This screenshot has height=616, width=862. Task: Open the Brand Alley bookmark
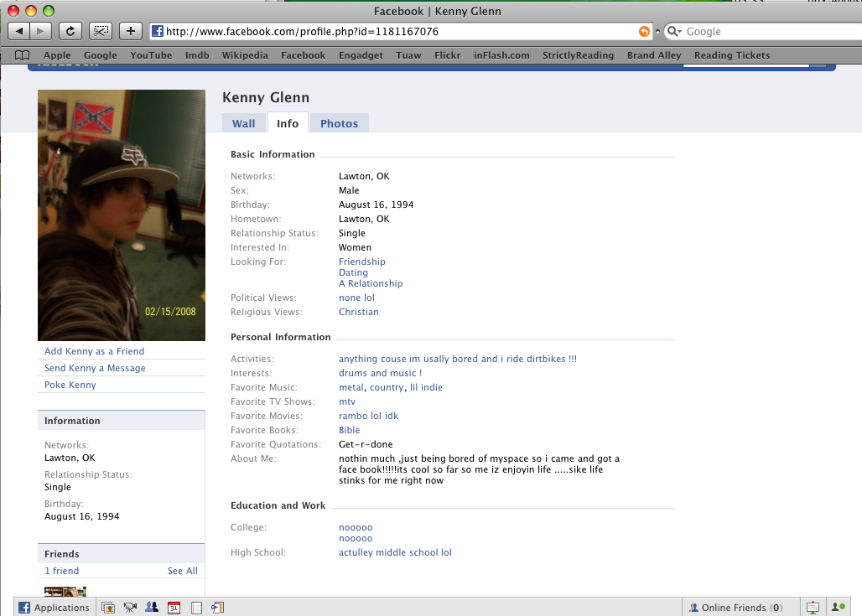[654, 55]
